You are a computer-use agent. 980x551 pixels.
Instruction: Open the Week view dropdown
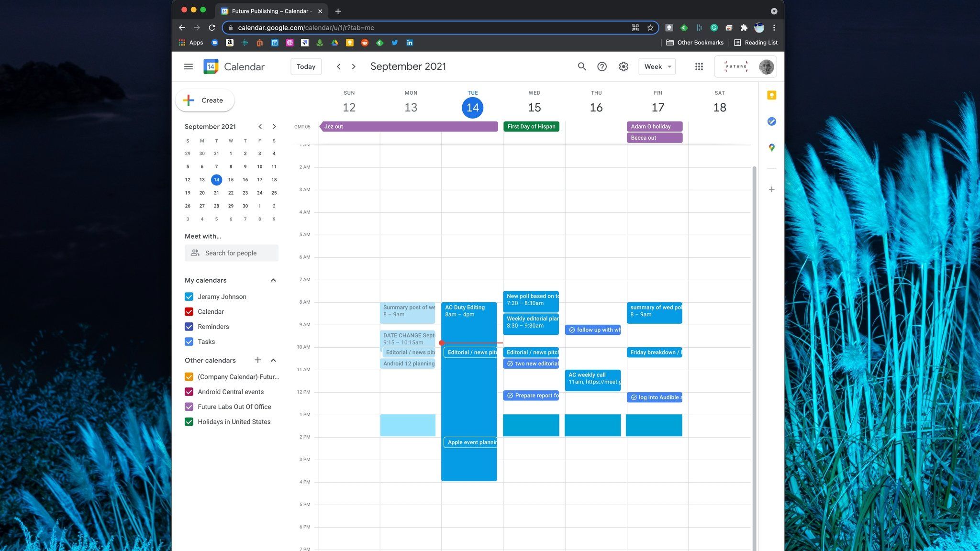click(657, 66)
